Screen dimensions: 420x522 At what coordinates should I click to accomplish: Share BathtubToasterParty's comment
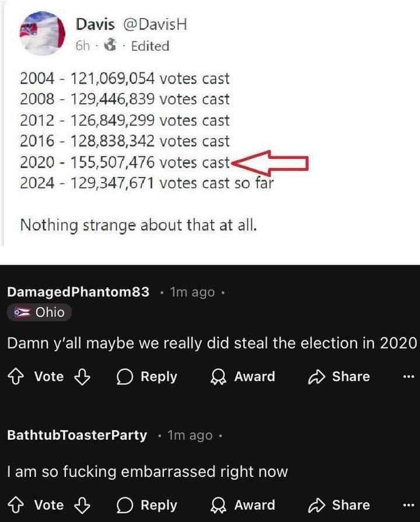(339, 505)
